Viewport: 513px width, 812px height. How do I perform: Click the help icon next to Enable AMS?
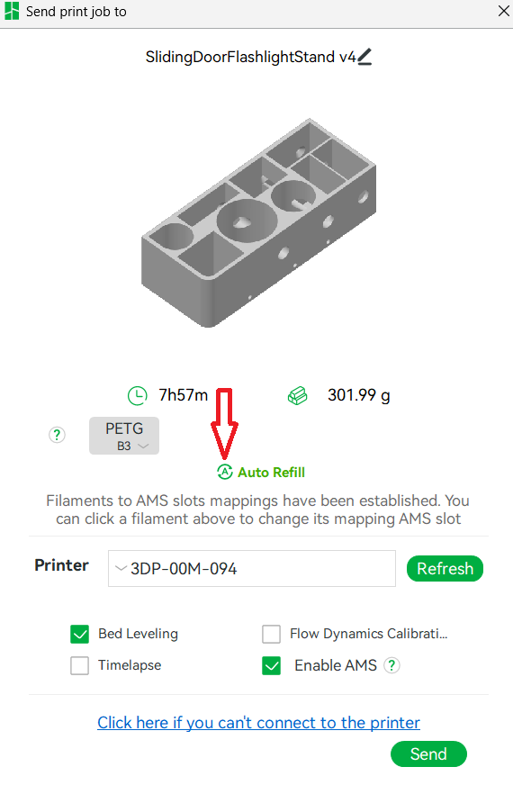click(391, 665)
